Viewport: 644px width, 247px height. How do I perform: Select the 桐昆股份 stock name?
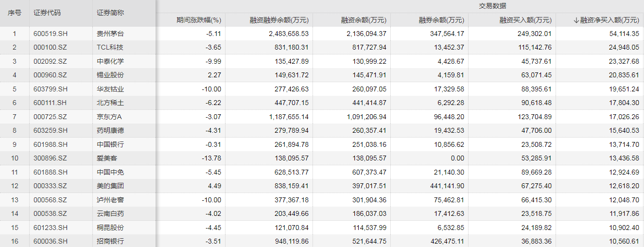(x=110, y=228)
